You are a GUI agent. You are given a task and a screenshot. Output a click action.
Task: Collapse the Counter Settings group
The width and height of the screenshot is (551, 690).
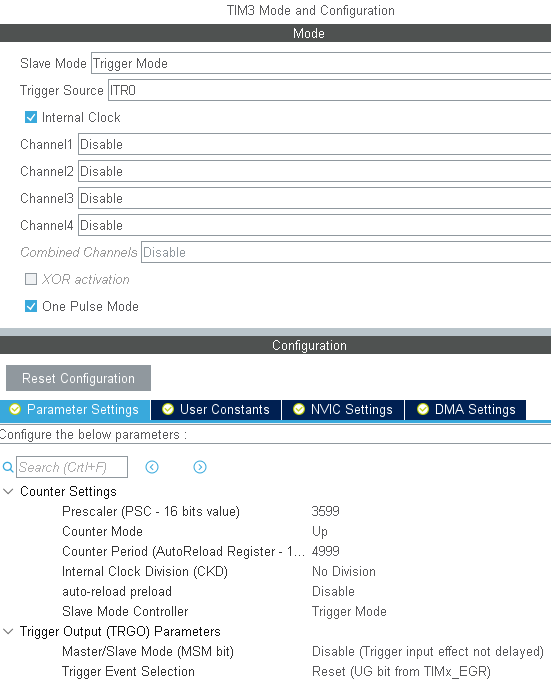(x=8, y=491)
